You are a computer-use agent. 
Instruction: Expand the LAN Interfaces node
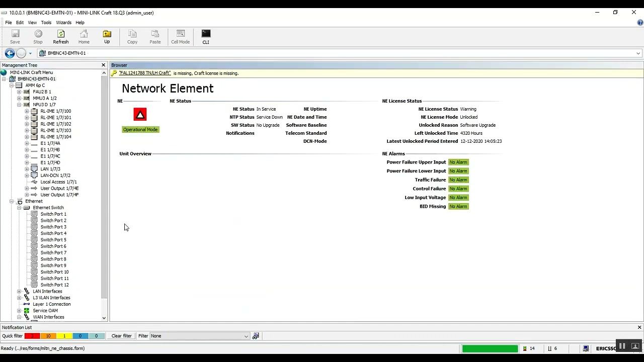[19, 291]
